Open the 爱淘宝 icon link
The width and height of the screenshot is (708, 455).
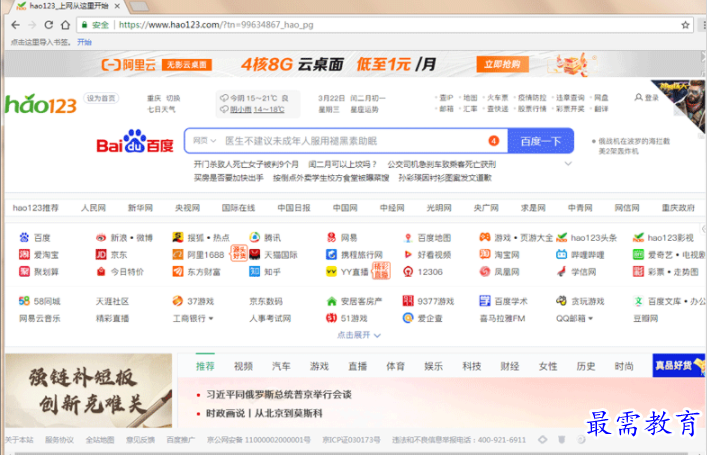24,255
